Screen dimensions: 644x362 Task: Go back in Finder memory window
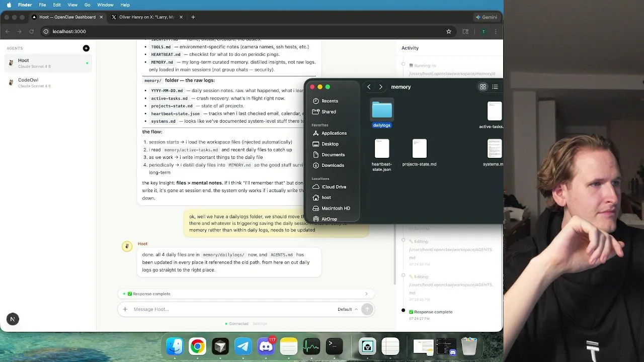pos(369,87)
